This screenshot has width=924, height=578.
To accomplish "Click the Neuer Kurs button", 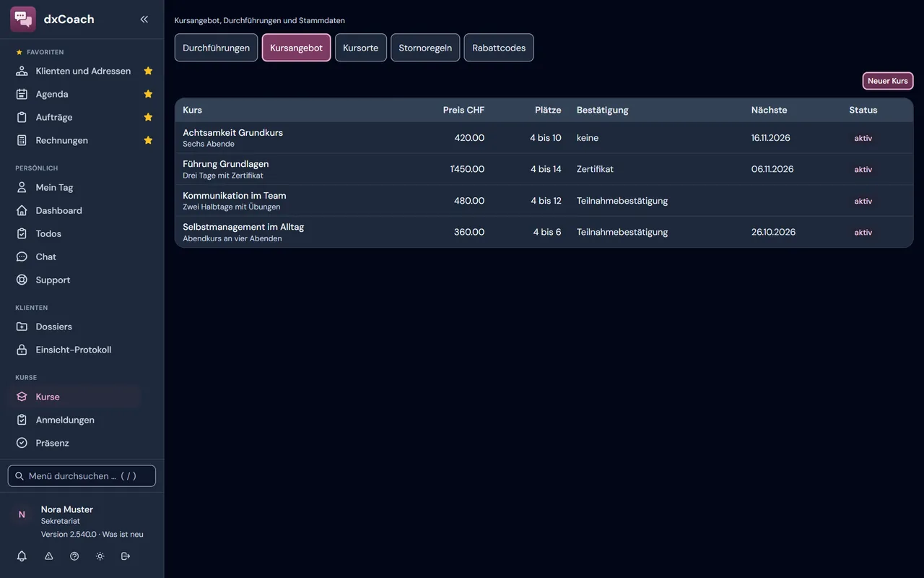I will [888, 81].
